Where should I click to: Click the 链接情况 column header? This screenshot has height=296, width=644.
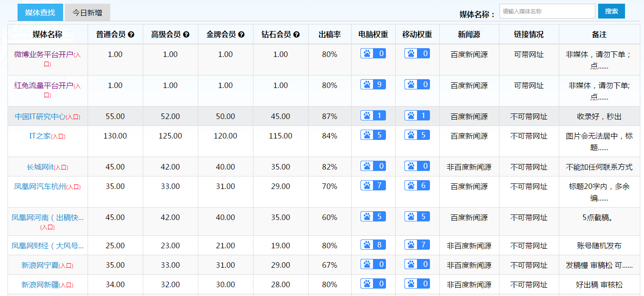tap(529, 35)
